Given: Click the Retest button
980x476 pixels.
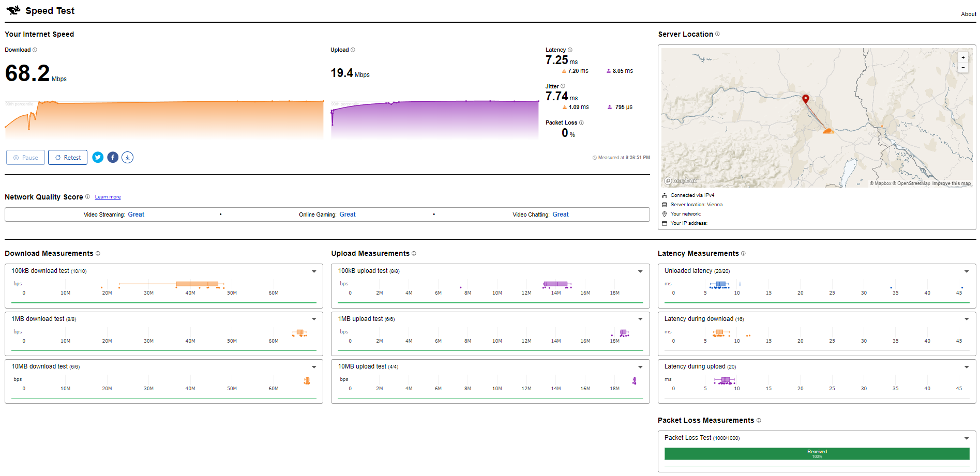Looking at the screenshot, I should [67, 157].
